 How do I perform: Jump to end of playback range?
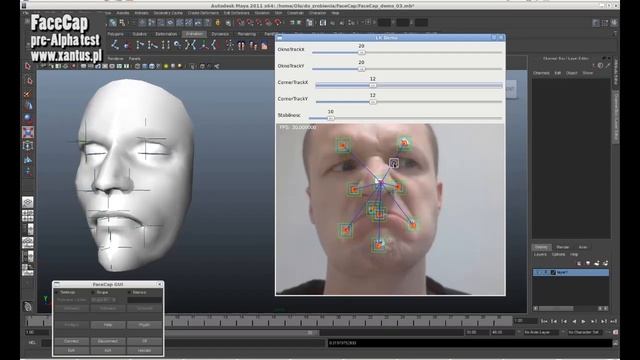[613, 321]
